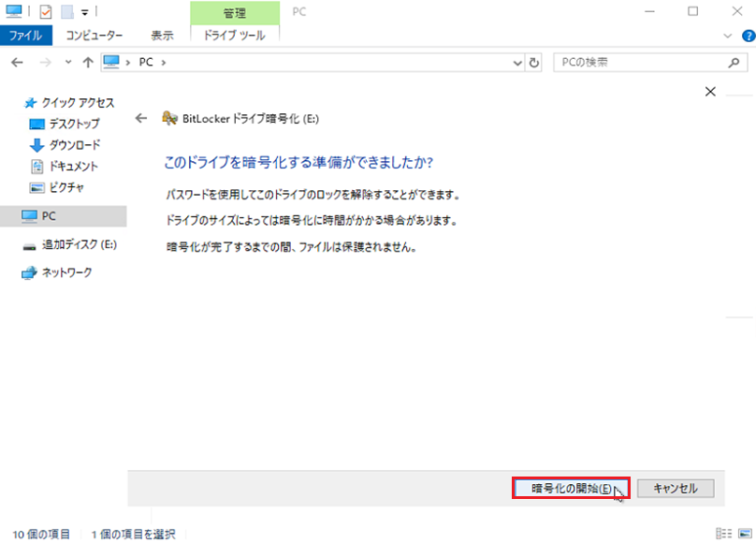Click the Up arrow beside the address bar
Screen dimensions: 756x543
88,62
